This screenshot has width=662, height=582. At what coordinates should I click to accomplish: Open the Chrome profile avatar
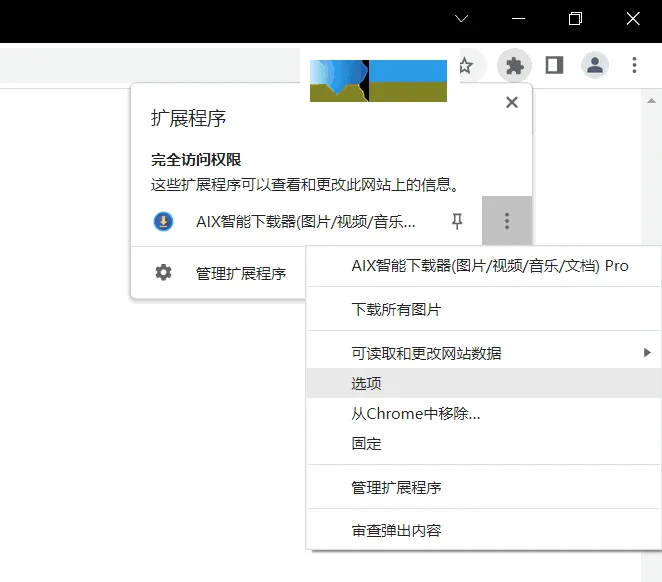[595, 65]
